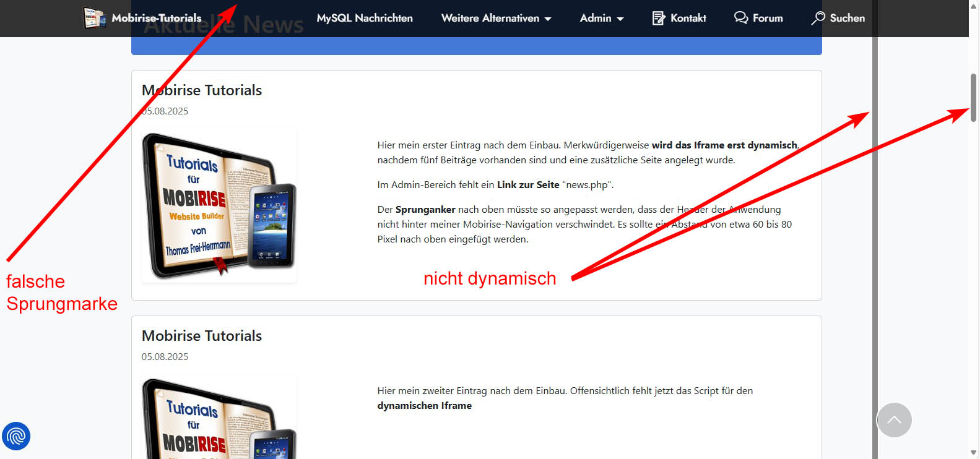This screenshot has height=459, width=980.
Task: Select the Forum text in navigation
Action: coord(768,18)
